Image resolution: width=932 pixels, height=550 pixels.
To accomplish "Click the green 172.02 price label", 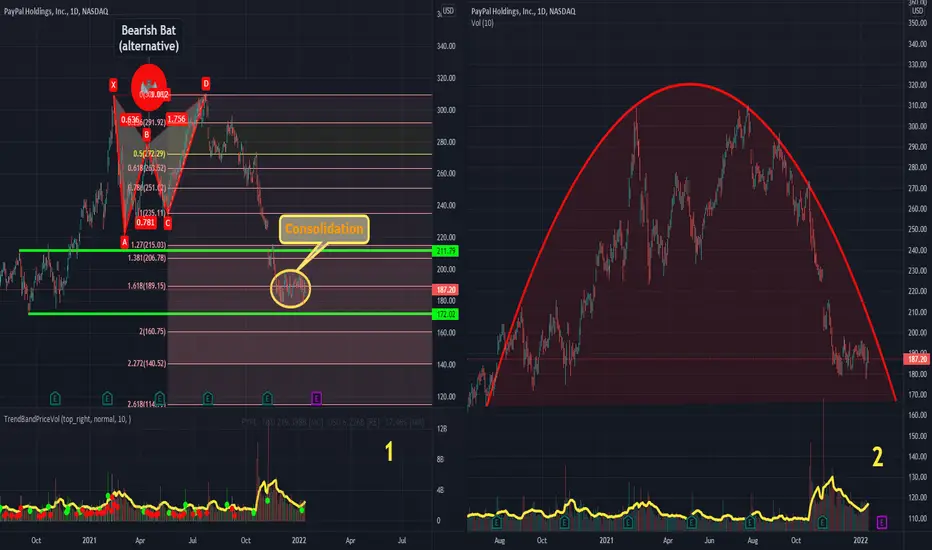I will click(445, 314).
